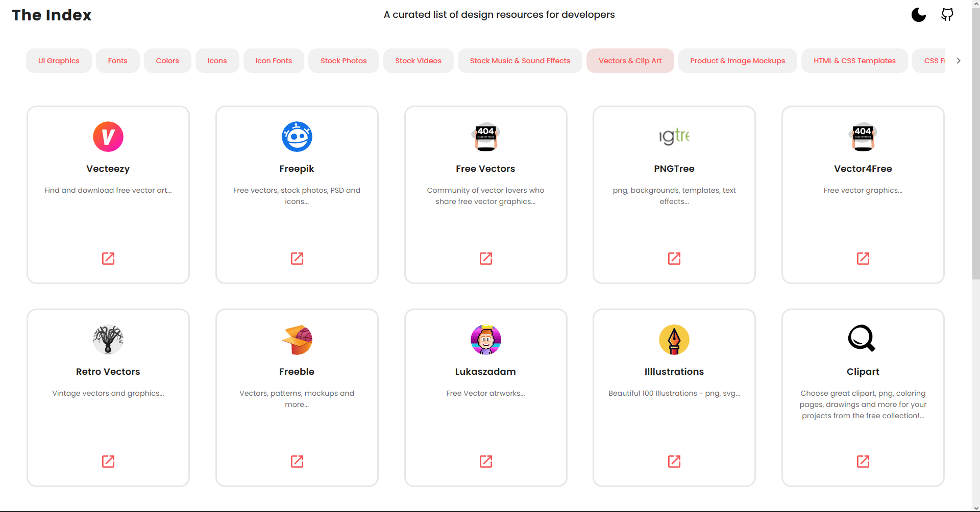Click the Freepik robot logo
This screenshot has width=980, height=512.
tap(297, 137)
